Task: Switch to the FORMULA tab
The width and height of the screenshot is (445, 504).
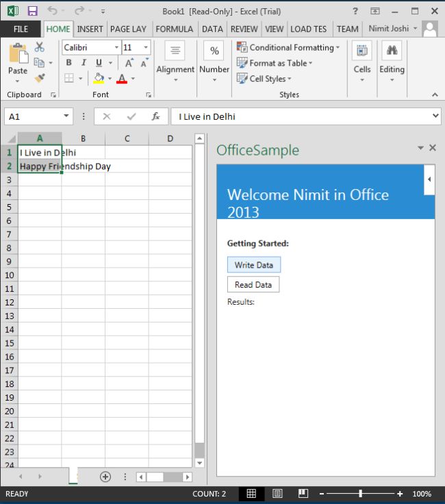Action: click(174, 29)
